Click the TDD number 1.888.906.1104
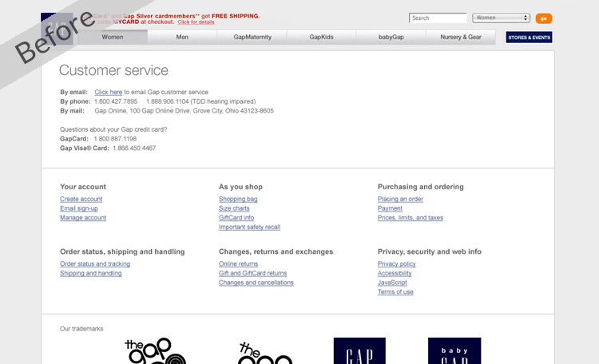The width and height of the screenshot is (599, 364). (x=168, y=101)
